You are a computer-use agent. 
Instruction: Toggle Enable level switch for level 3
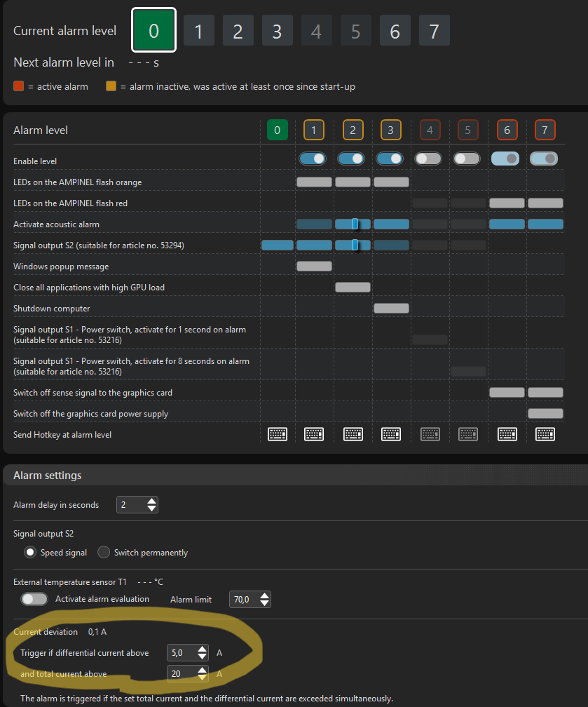(x=390, y=159)
